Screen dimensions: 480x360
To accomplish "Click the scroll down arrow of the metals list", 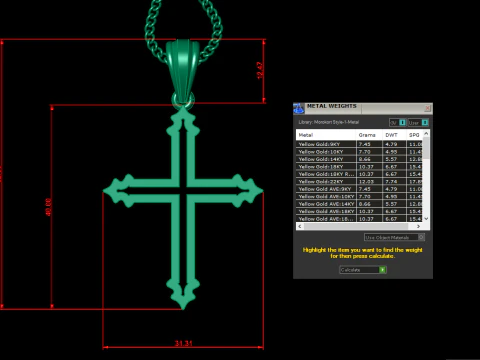I will click(426, 219).
